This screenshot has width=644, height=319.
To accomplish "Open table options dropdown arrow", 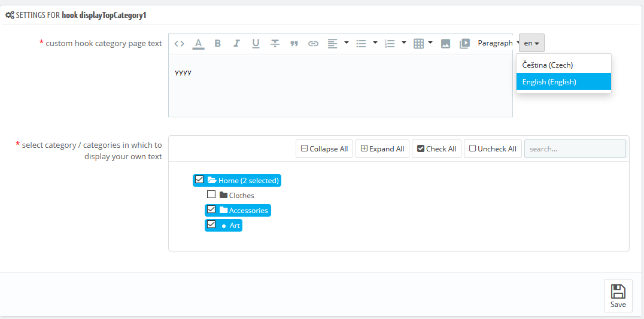I will (430, 42).
